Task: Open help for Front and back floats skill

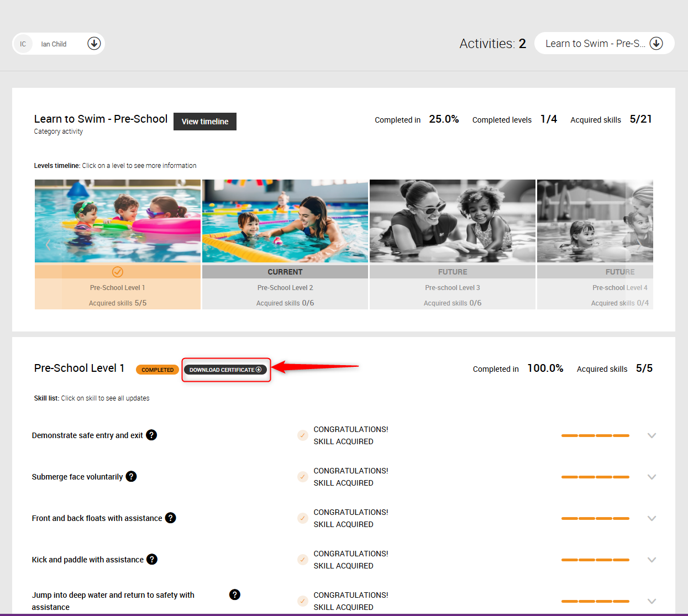Action: click(x=171, y=518)
